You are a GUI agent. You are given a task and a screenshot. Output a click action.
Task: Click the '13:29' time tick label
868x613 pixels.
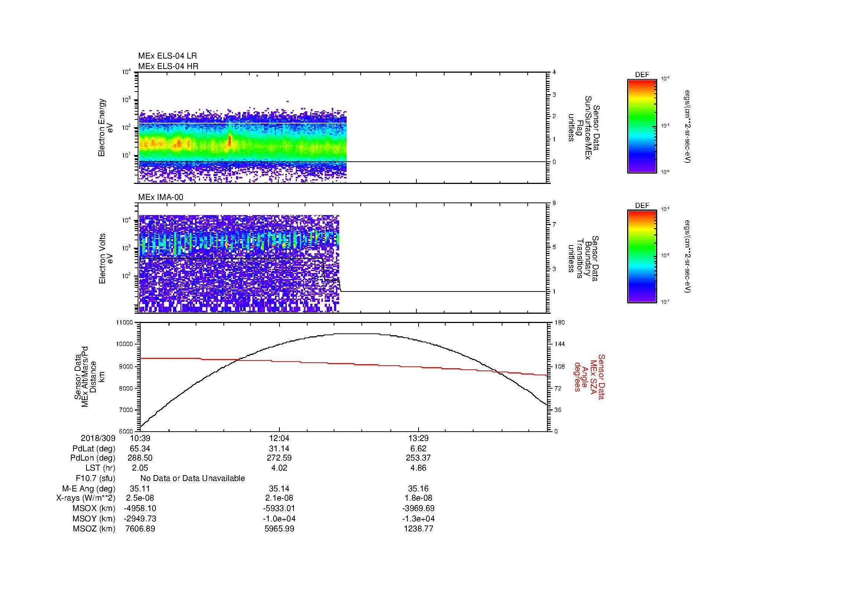tap(419, 438)
